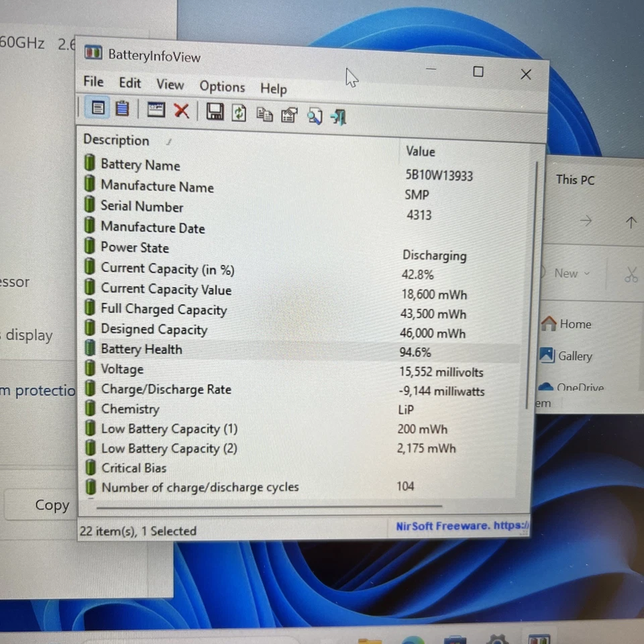
Task: Expand the New dropdown in File Explorer
Action: coord(572,274)
